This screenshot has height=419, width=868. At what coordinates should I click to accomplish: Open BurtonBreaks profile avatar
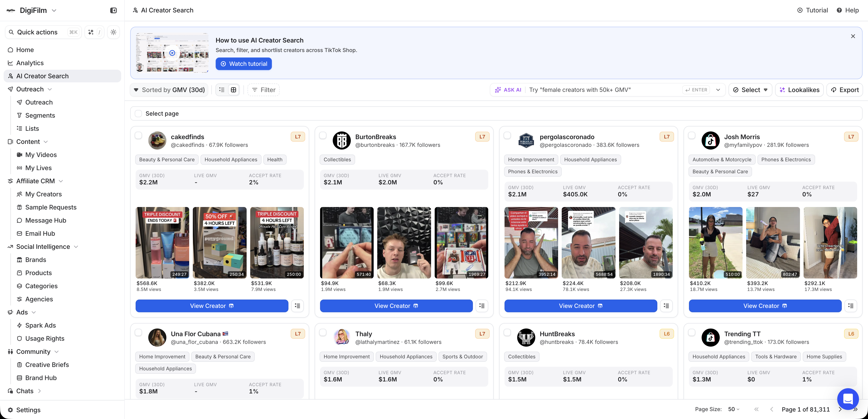[342, 140]
